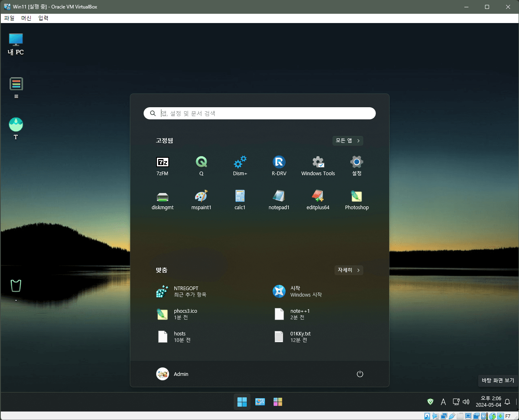This screenshot has height=420, width=519.
Task: Open the notification bell icon
Action: coord(507,402)
